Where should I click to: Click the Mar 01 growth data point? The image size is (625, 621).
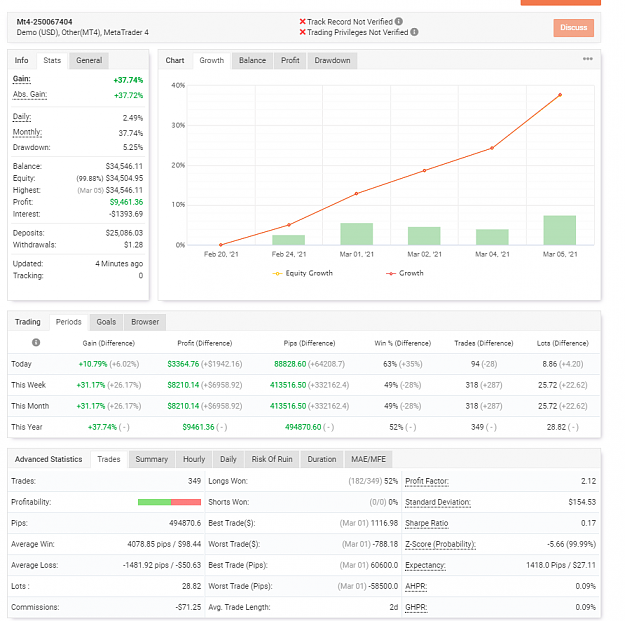pos(356,194)
